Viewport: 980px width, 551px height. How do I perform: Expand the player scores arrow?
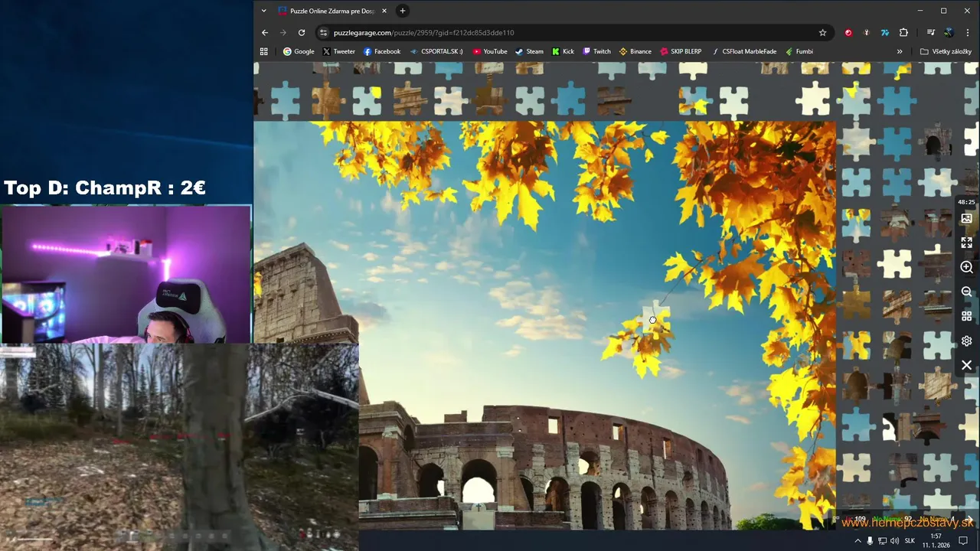pos(970,520)
